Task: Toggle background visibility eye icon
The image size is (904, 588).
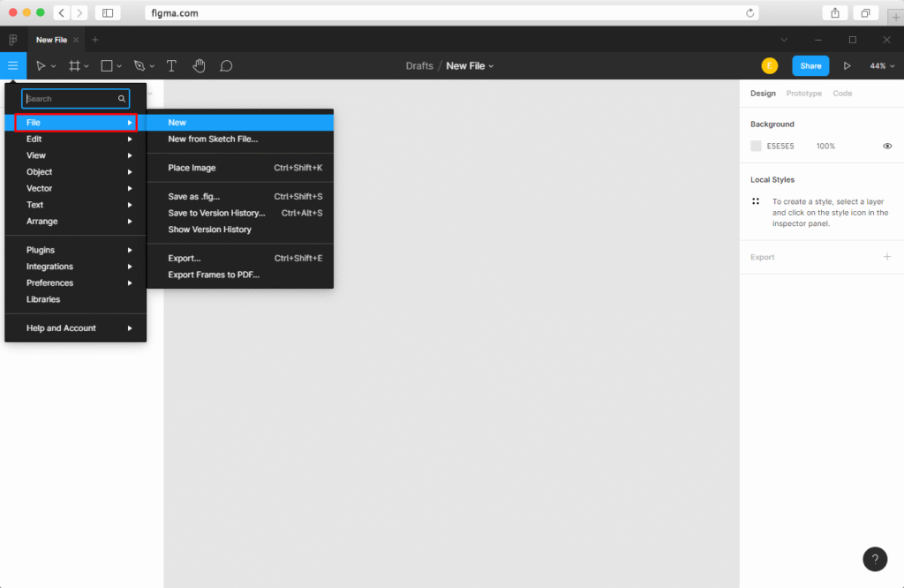Action: click(x=887, y=147)
